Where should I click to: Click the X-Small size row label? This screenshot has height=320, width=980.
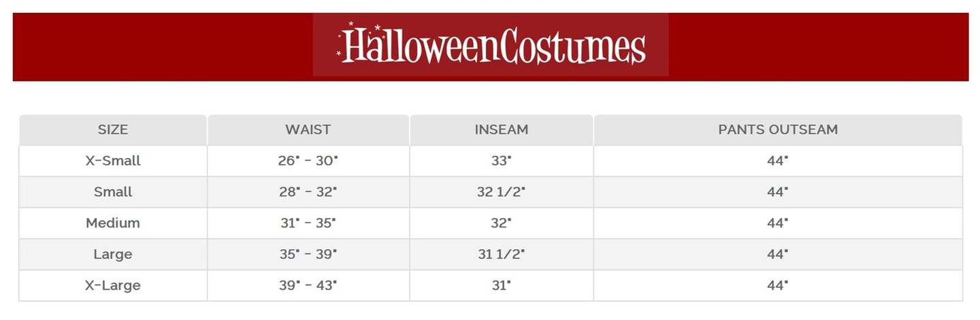coord(113,161)
